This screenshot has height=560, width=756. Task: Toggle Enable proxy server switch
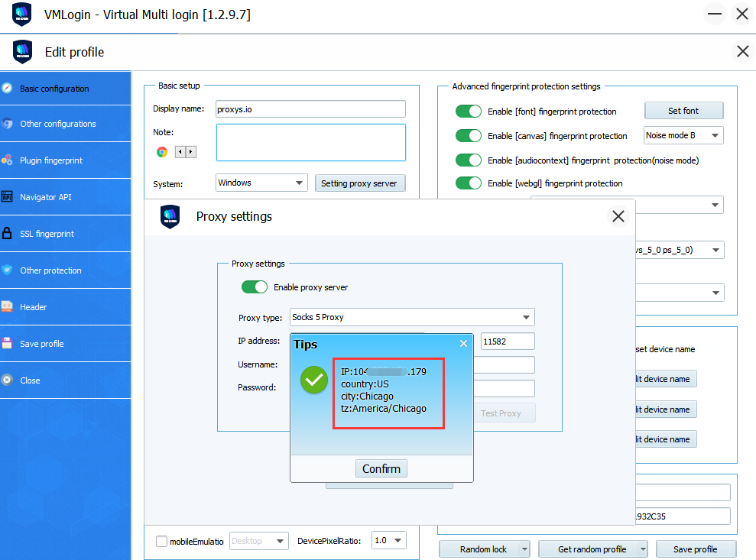[255, 287]
